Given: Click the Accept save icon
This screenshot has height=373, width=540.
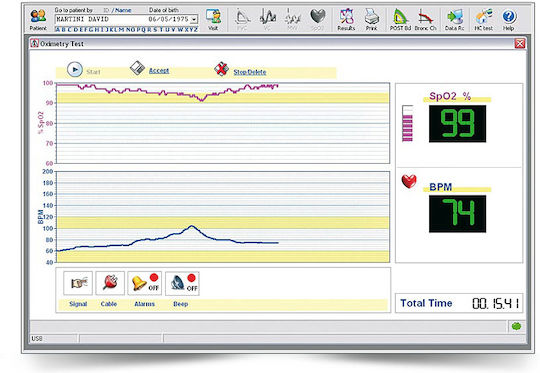Looking at the screenshot, I should pos(137,68).
